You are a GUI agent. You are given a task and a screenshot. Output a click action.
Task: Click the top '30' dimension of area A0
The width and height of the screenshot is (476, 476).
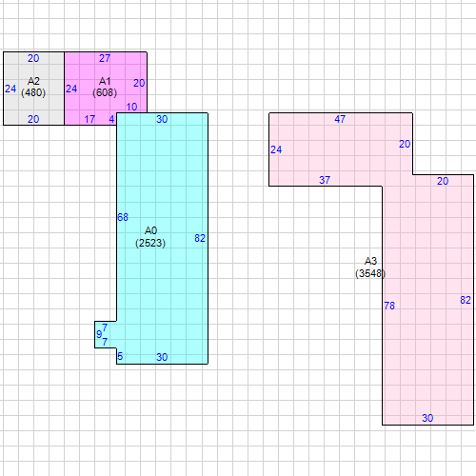click(x=162, y=119)
